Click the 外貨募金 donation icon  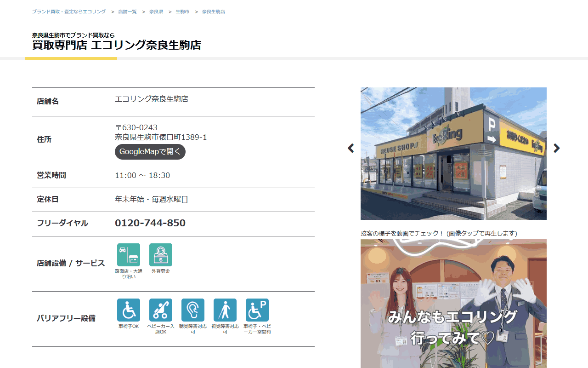coord(161,255)
